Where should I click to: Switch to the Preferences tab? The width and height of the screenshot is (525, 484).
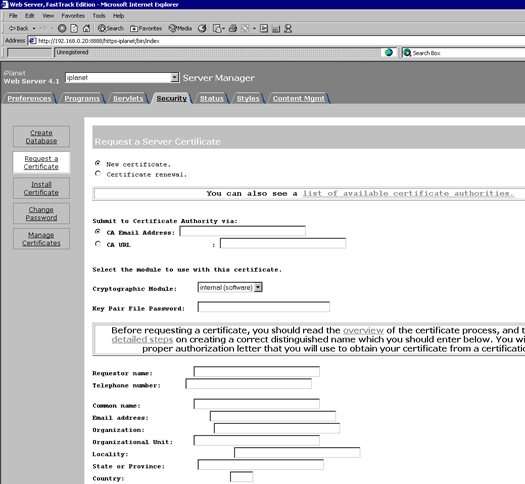29,98
